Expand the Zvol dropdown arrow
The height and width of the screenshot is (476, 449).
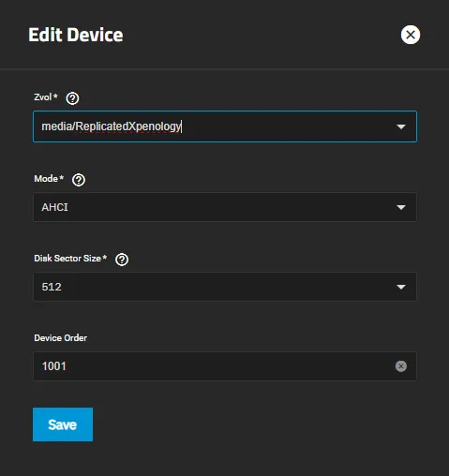click(401, 126)
